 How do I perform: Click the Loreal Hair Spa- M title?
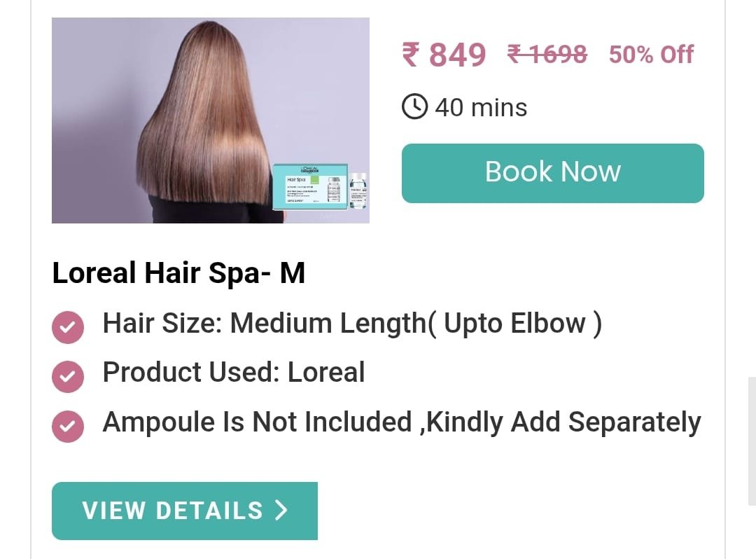click(x=179, y=273)
